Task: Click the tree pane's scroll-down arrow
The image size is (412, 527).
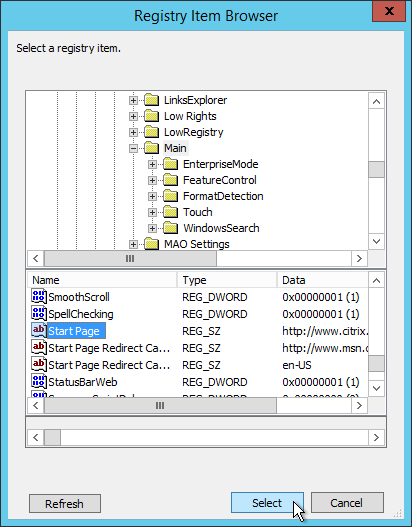Action: click(x=376, y=241)
